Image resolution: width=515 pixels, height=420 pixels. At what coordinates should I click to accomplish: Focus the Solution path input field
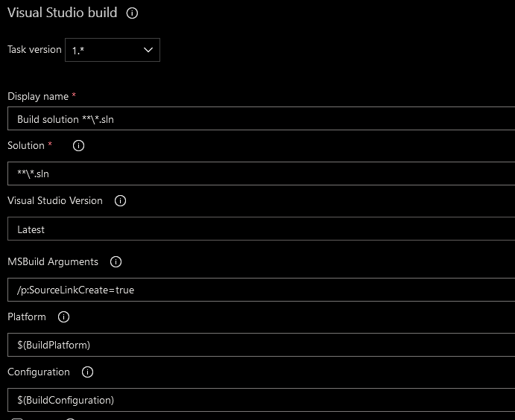261,174
